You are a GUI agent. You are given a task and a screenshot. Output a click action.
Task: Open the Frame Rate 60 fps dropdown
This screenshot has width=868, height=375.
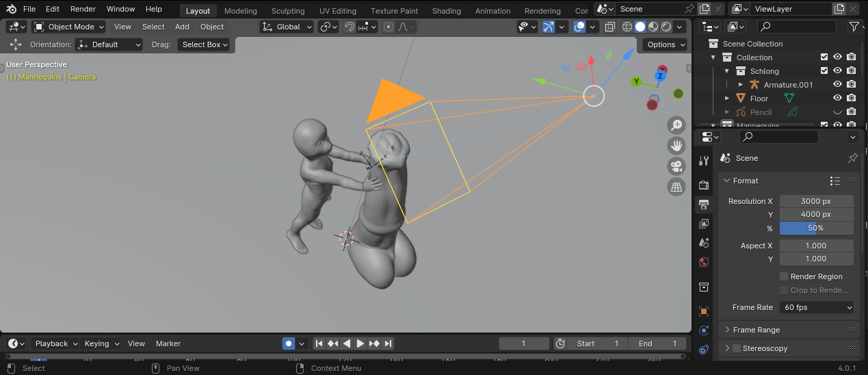tap(816, 307)
